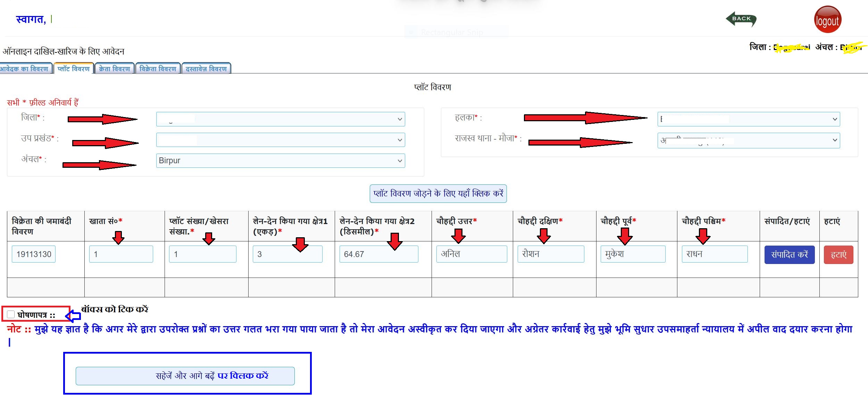Switch to आवेदक का विवरण tab
The image size is (868, 396).
tap(24, 69)
